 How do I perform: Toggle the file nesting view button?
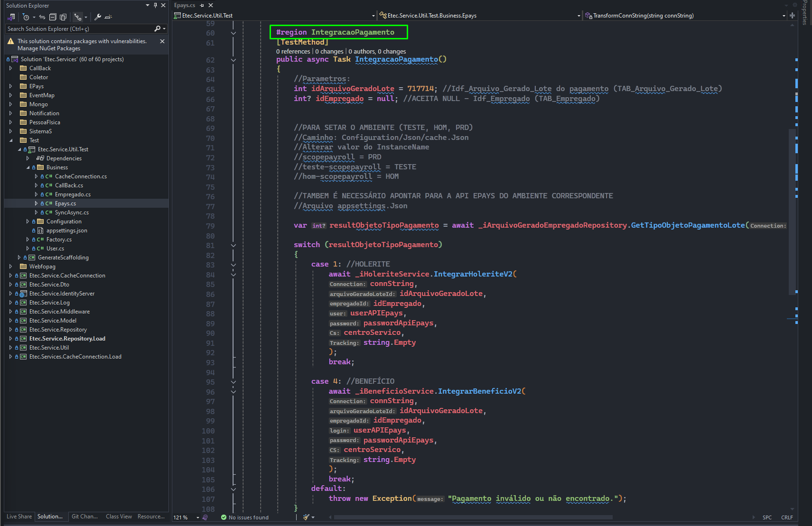pyautogui.click(x=78, y=17)
